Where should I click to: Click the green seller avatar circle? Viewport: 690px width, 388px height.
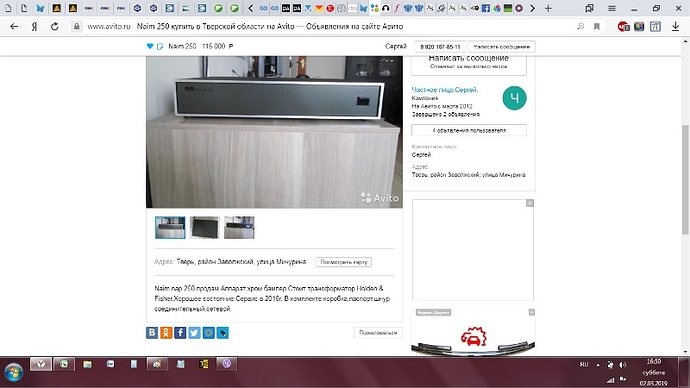[x=514, y=98]
